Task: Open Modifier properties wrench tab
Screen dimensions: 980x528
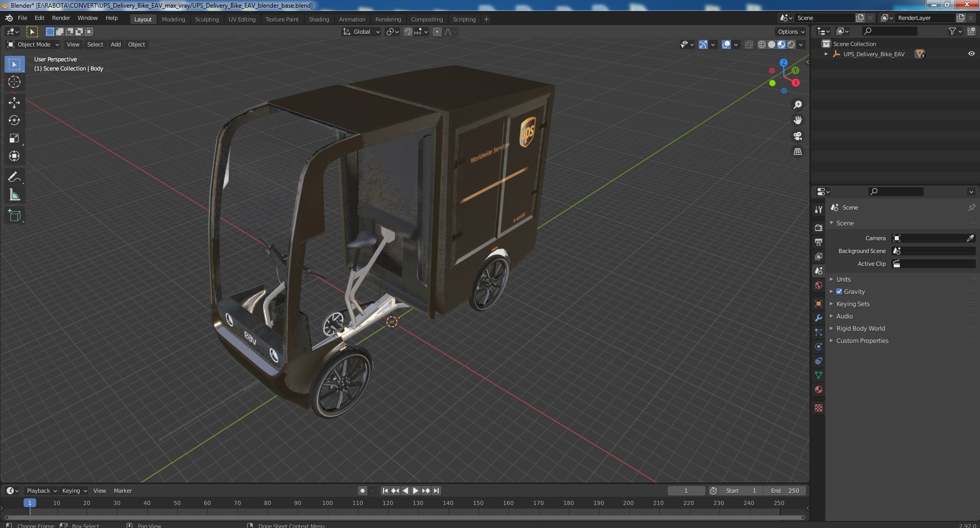Action: [819, 318]
